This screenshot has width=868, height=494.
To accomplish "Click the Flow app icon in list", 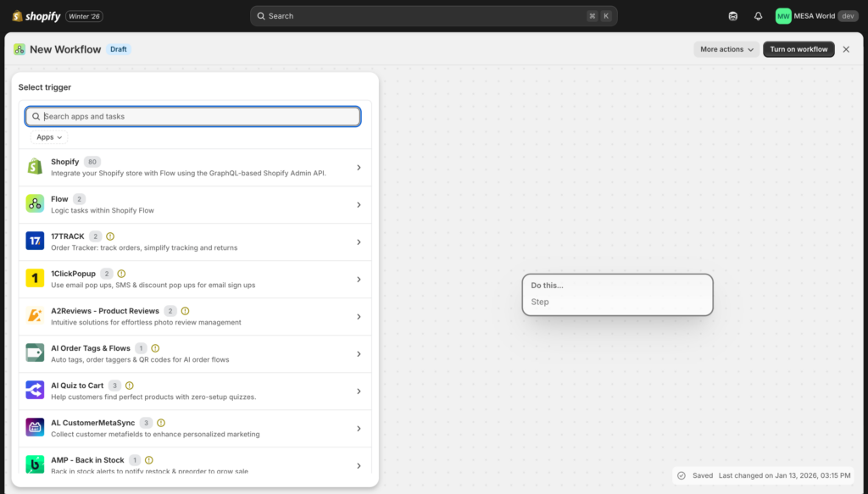I will (35, 203).
